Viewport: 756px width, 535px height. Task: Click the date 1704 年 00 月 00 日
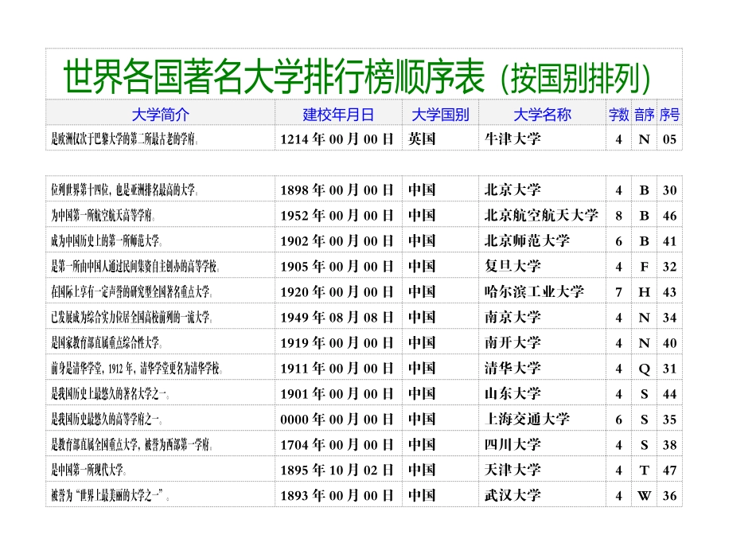point(337,444)
